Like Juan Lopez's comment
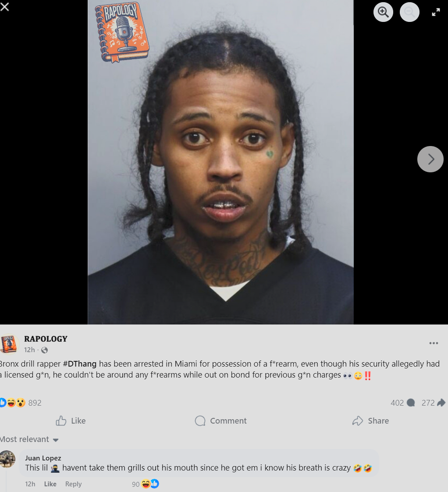Screen dimensions: 448x492 tap(50, 484)
